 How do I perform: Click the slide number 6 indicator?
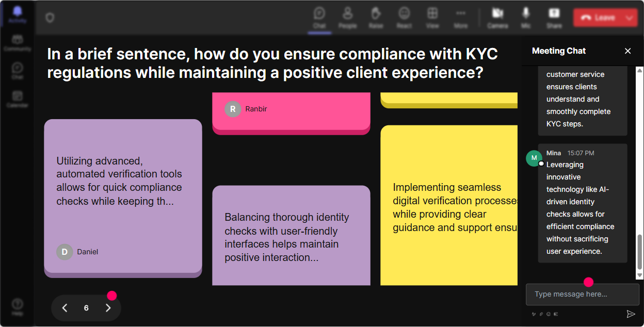(x=86, y=308)
